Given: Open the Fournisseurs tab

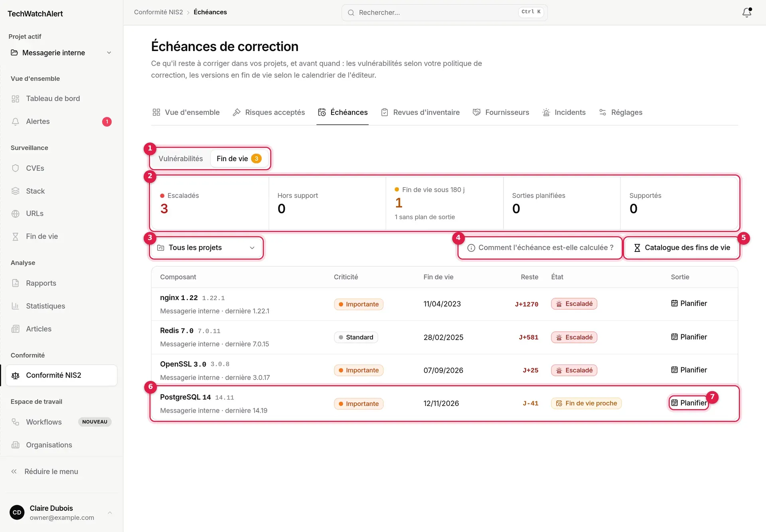Looking at the screenshot, I should (501, 112).
